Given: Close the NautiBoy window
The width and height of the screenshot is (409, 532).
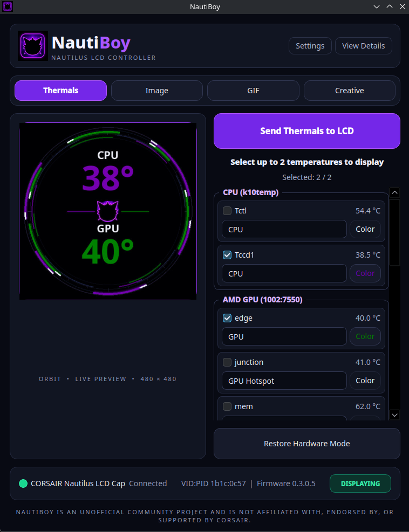Looking at the screenshot, I should point(401,7).
